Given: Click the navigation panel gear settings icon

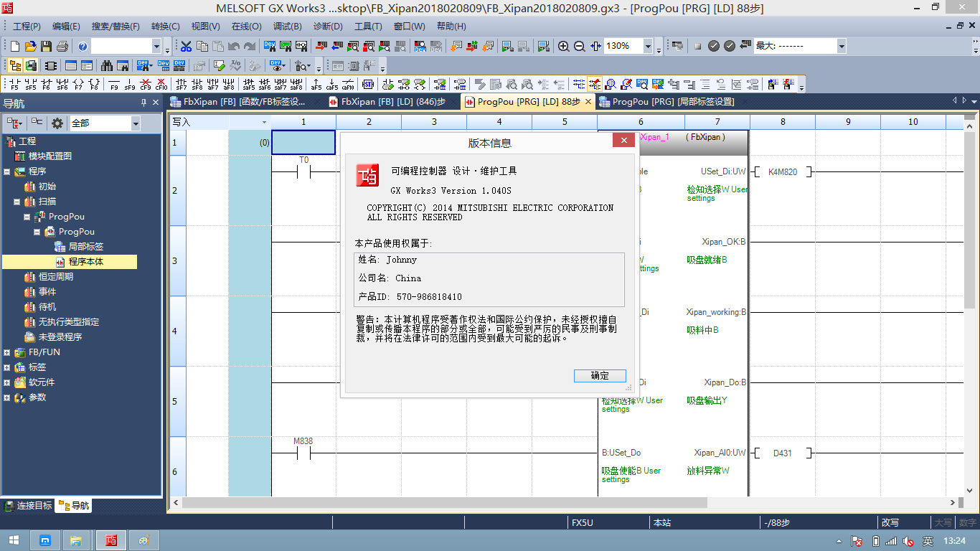Looking at the screenshot, I should [x=57, y=123].
